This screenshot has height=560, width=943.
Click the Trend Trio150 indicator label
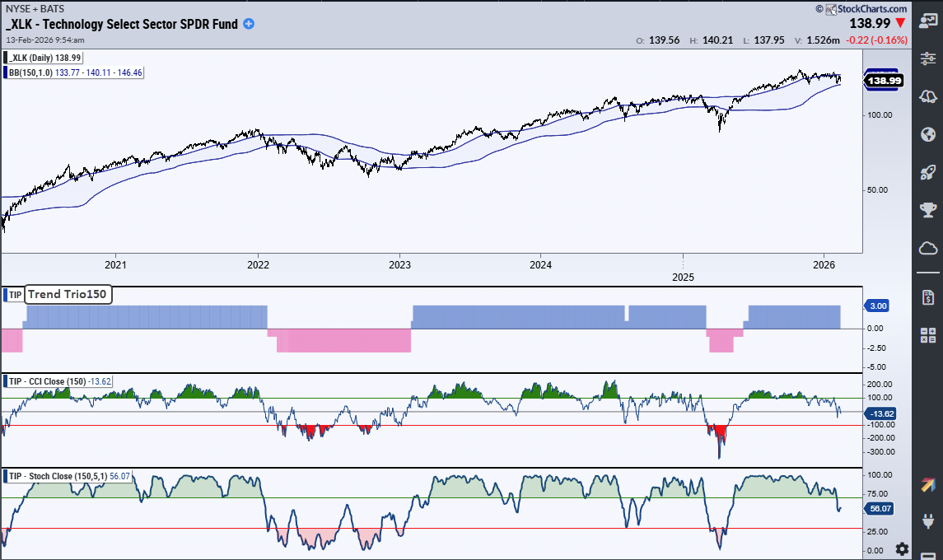tap(68, 294)
